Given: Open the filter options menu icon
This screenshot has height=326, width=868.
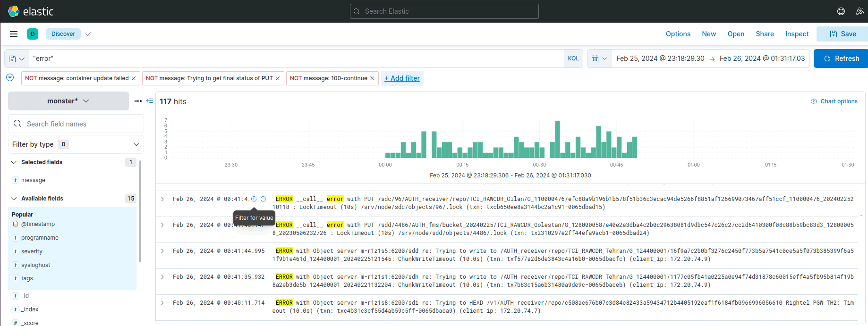Looking at the screenshot, I should (10, 78).
